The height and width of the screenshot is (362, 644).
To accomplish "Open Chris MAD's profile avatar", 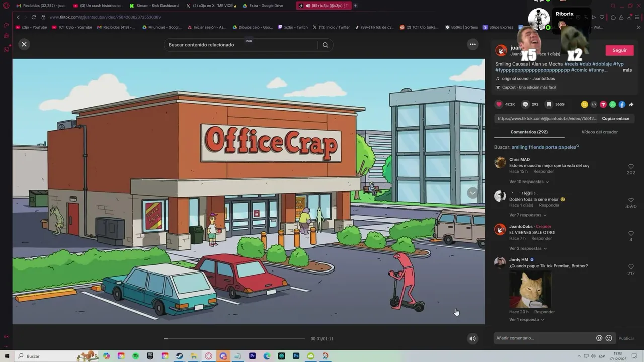I will (x=500, y=162).
